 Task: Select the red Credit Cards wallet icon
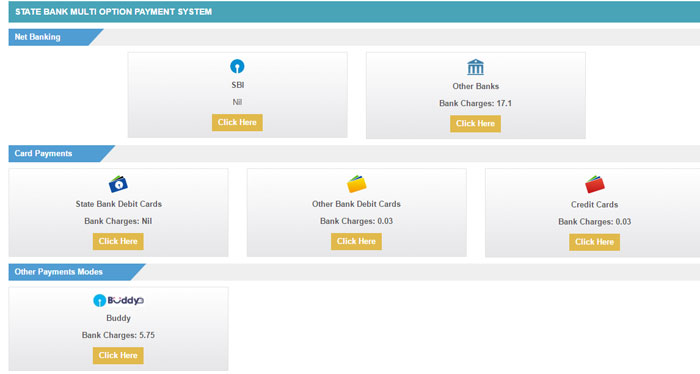pyautogui.click(x=595, y=184)
